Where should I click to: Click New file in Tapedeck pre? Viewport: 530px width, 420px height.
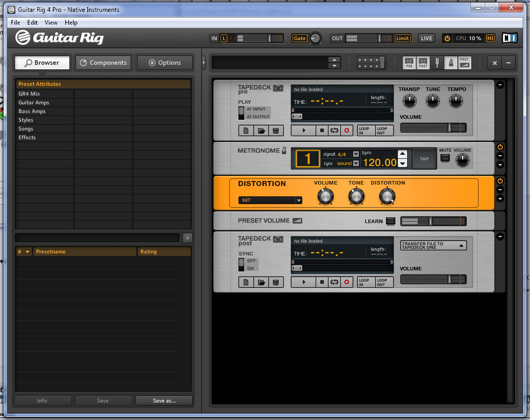click(246, 131)
